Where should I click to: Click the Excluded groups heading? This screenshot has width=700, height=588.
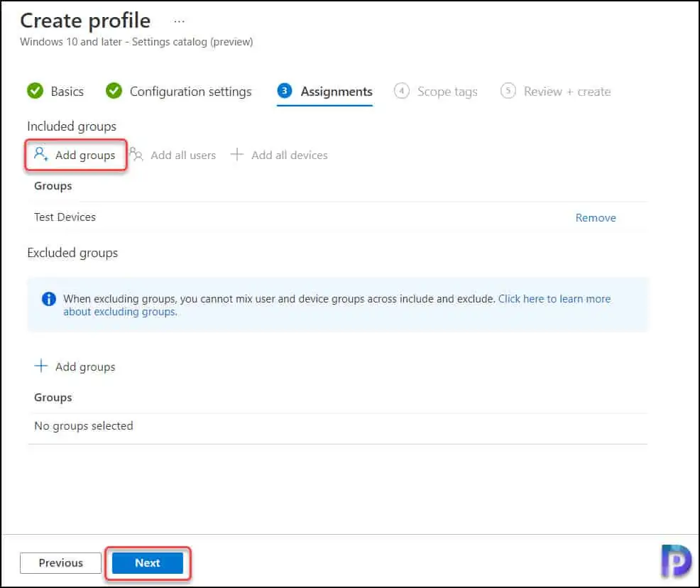pyautogui.click(x=72, y=253)
